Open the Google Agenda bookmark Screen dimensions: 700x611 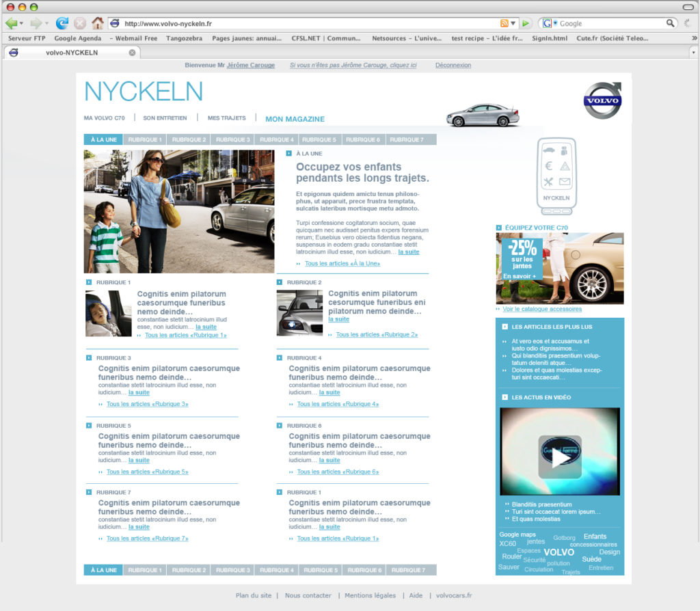tap(78, 38)
